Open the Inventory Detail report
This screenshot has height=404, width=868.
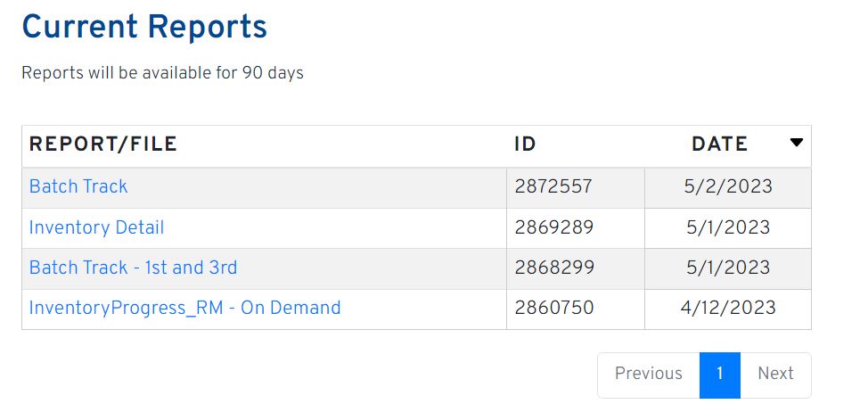point(96,227)
